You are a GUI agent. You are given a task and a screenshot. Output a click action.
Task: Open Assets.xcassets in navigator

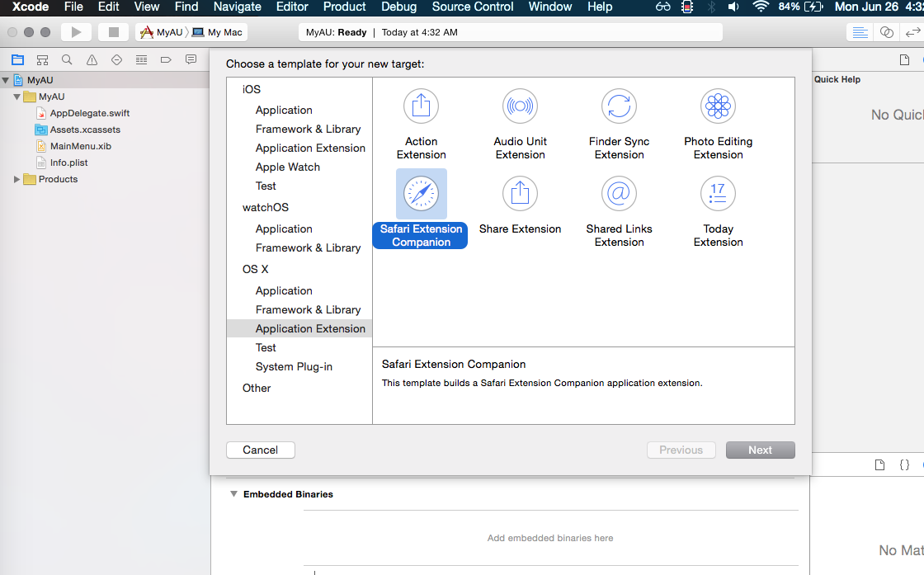point(85,130)
